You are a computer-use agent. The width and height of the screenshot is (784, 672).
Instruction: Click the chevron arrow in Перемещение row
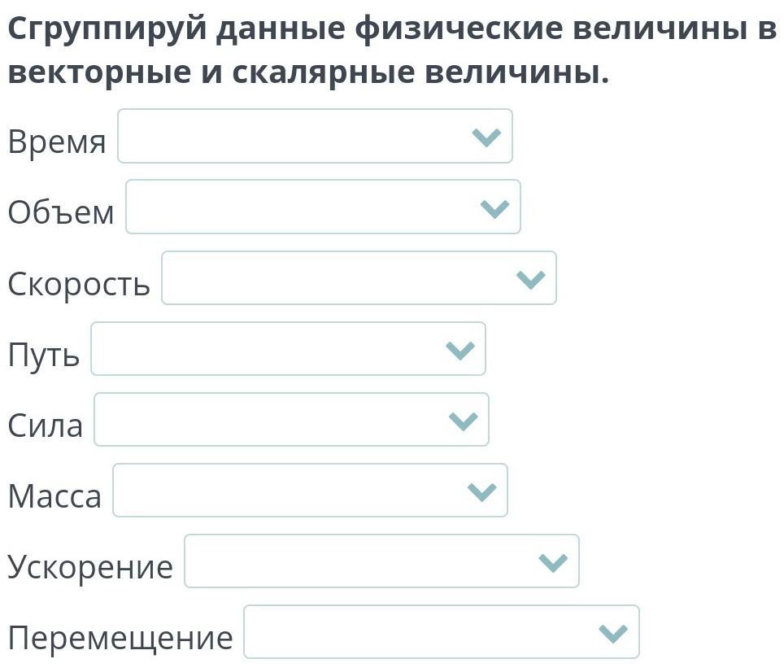tap(613, 633)
